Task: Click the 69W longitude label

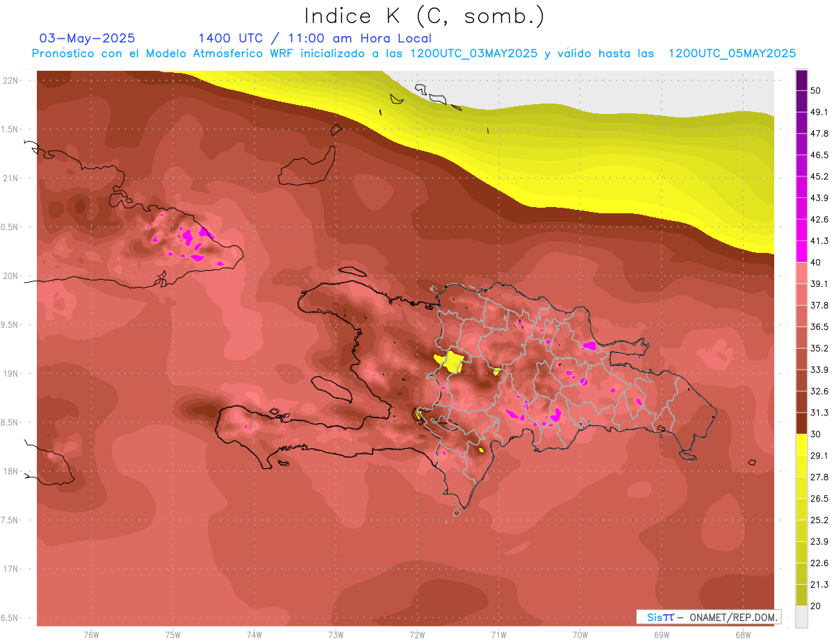Action: pyautogui.click(x=661, y=634)
